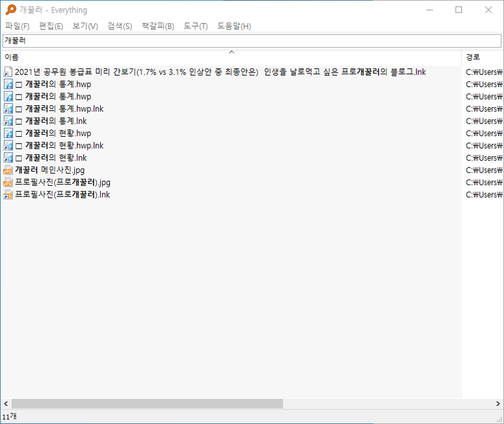The width and height of the screenshot is (504, 424).
Task: Open the 도구(T) menu
Action: [196, 26]
